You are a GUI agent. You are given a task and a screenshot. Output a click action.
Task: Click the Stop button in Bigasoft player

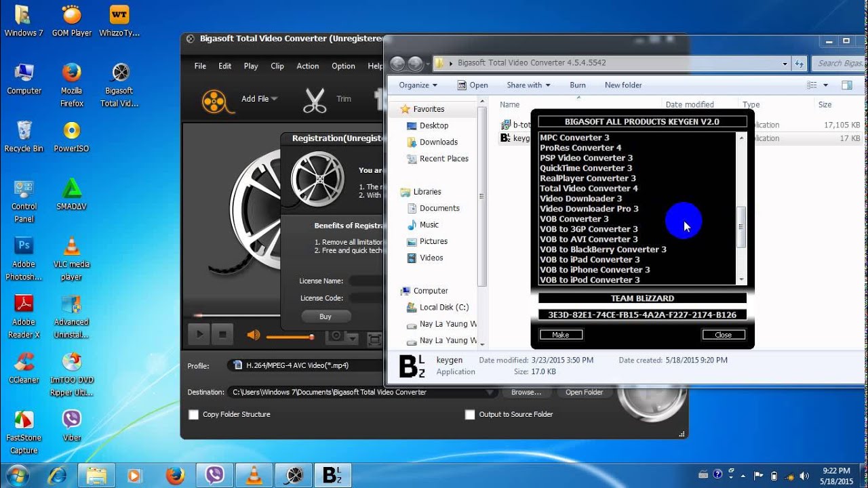click(222, 334)
